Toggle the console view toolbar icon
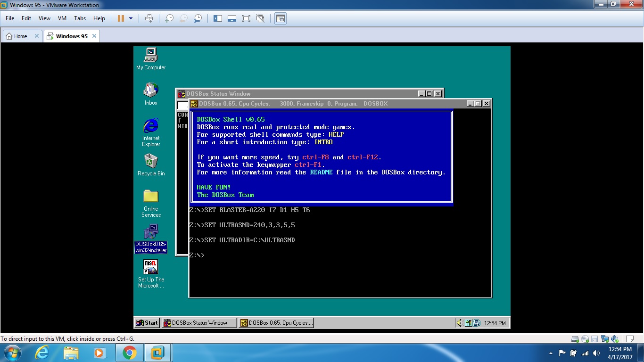Viewport: 644px width, 362px height. point(281,18)
